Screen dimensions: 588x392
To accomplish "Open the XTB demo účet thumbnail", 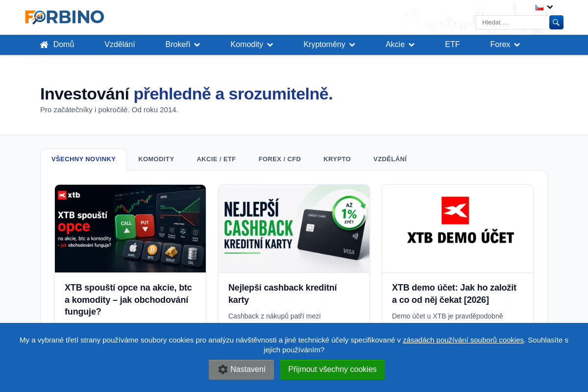I will [x=458, y=228].
